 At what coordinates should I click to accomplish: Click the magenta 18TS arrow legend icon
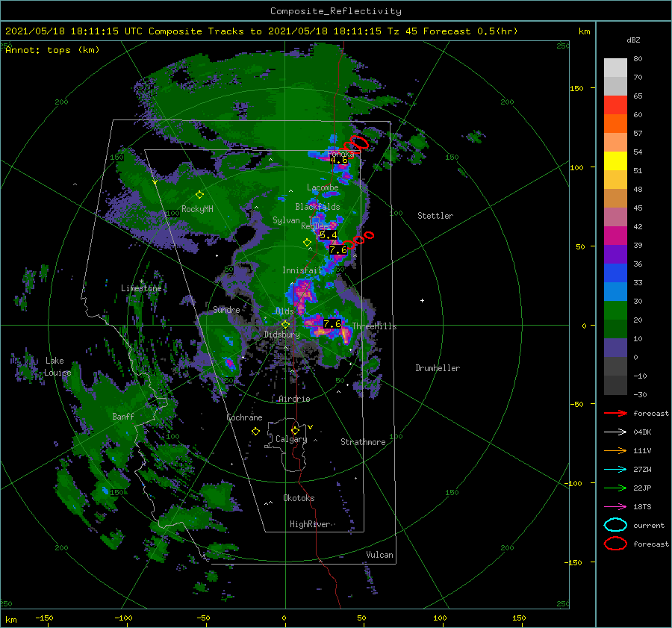click(x=615, y=507)
